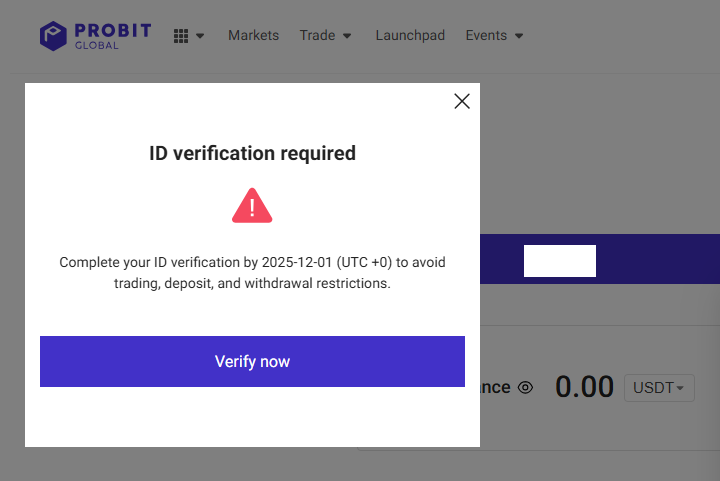Screen dimensions: 720x481
Task: Open the Launchpad page link
Action: click(408, 35)
